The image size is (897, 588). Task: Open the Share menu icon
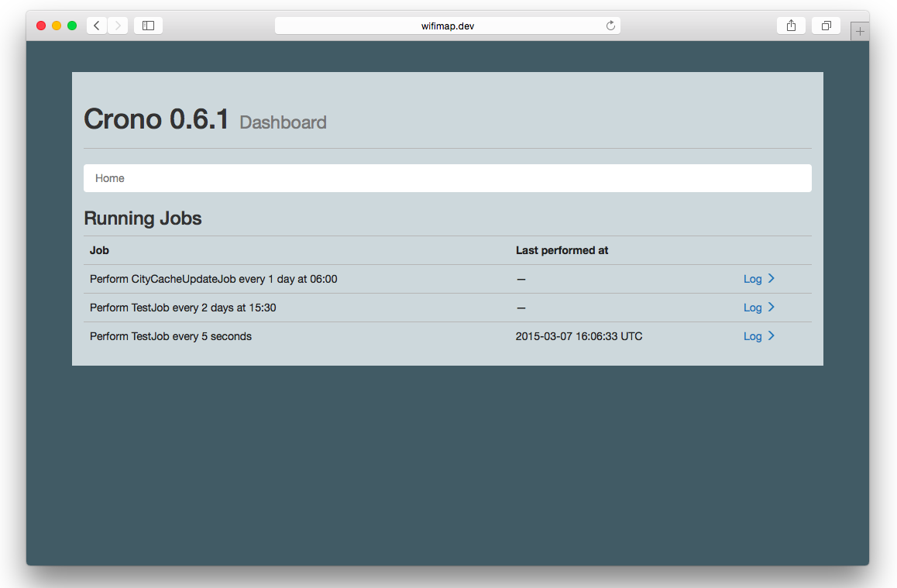point(791,26)
